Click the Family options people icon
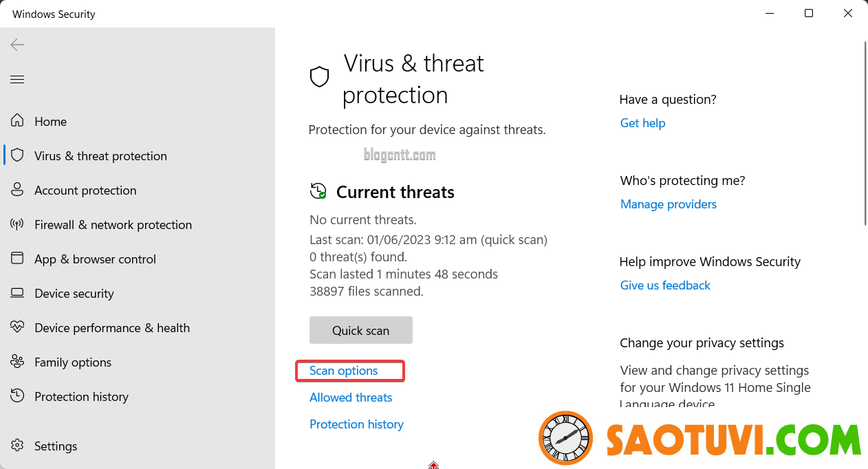Screen dimensions: 868x469 [x=17, y=362]
